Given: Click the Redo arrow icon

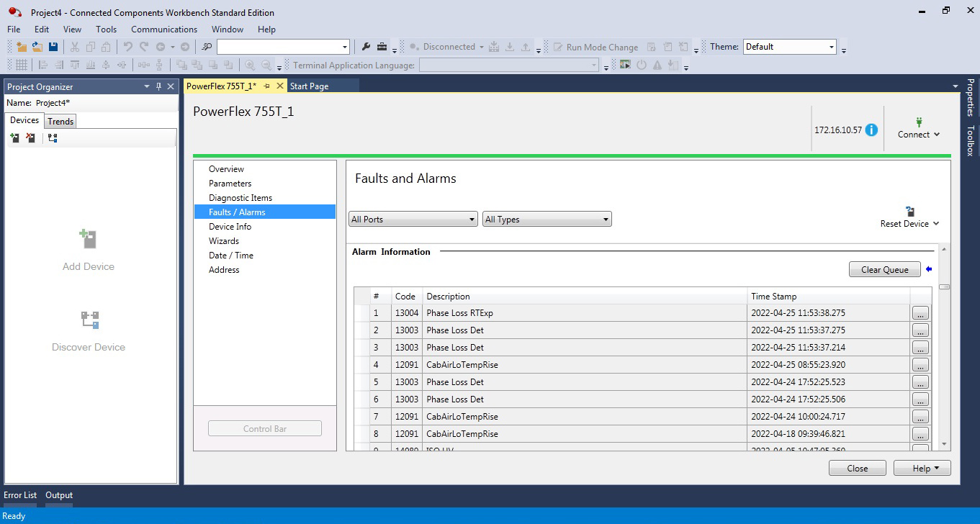Looking at the screenshot, I should point(144,47).
